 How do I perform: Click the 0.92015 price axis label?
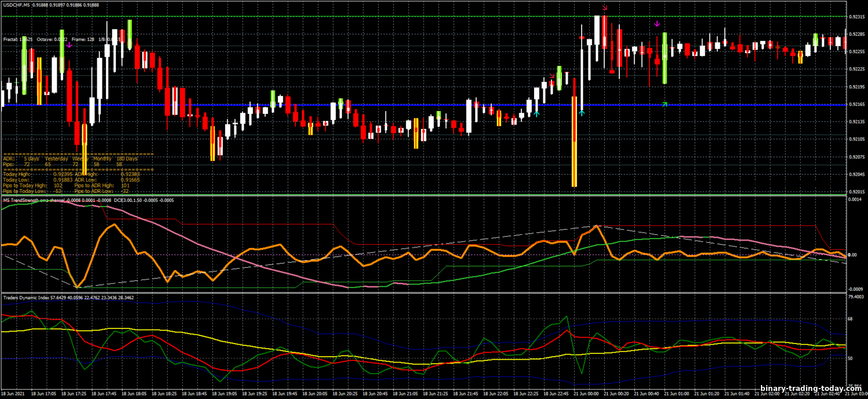856,192
